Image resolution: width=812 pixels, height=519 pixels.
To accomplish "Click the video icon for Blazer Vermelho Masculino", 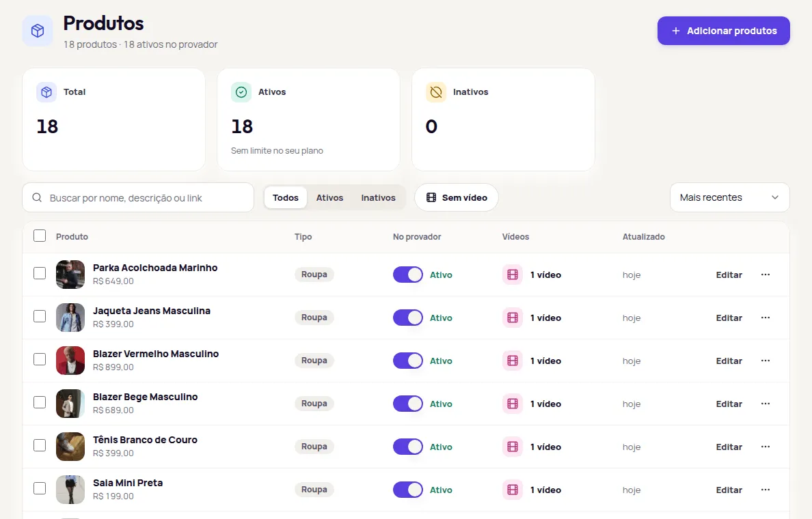I will tap(513, 361).
